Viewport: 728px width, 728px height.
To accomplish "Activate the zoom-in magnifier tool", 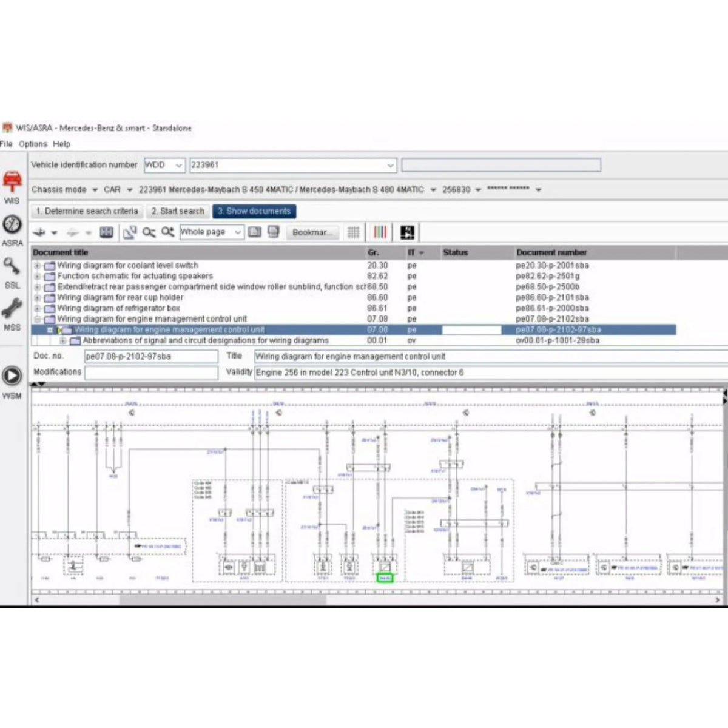I will click(168, 232).
